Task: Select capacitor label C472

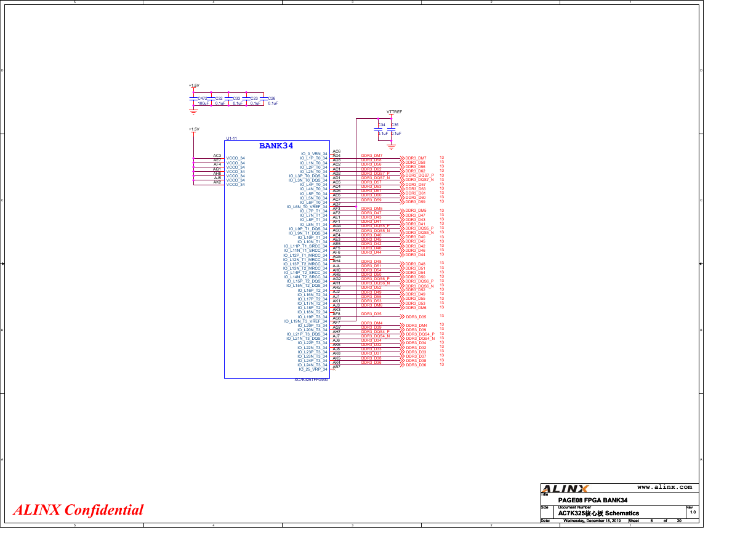Action: (203, 99)
